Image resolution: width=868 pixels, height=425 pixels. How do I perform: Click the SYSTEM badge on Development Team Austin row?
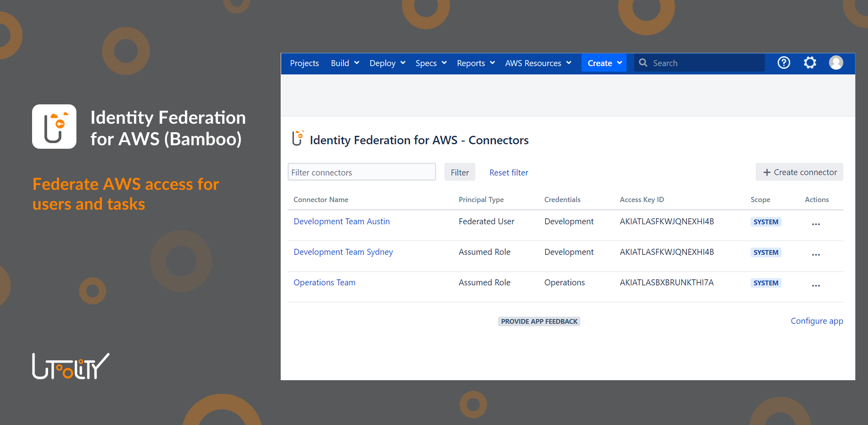[766, 221]
